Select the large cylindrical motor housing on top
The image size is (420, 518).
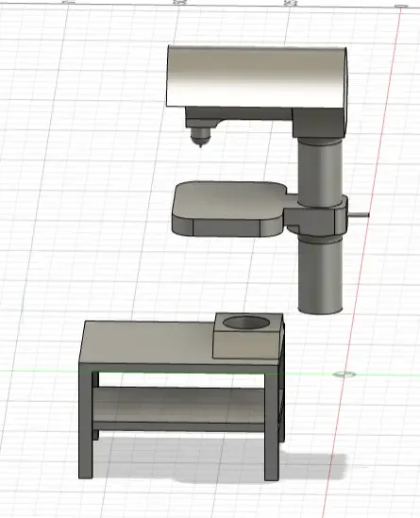click(256, 77)
